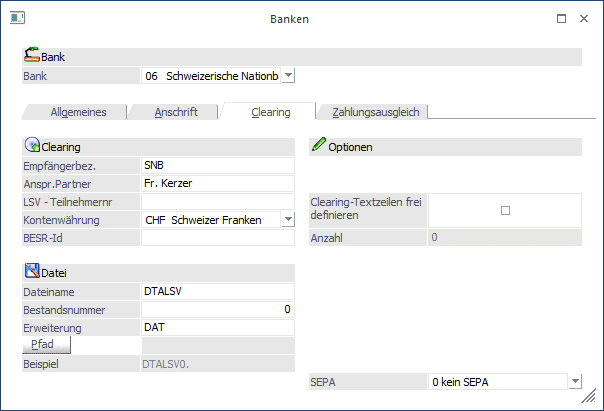Click the Bestandsnummer input field
Viewport: 604px width, 411px height.
(217, 310)
